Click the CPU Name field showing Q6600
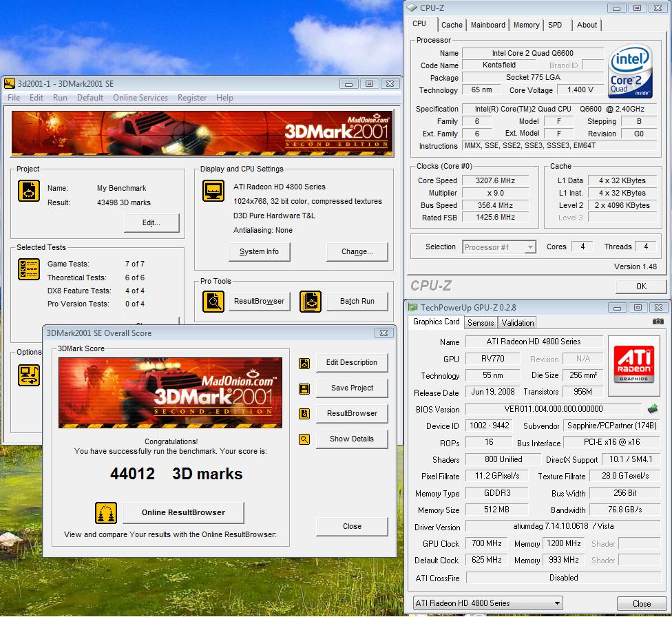Image resolution: width=672 pixels, height=617 pixels. (x=533, y=53)
